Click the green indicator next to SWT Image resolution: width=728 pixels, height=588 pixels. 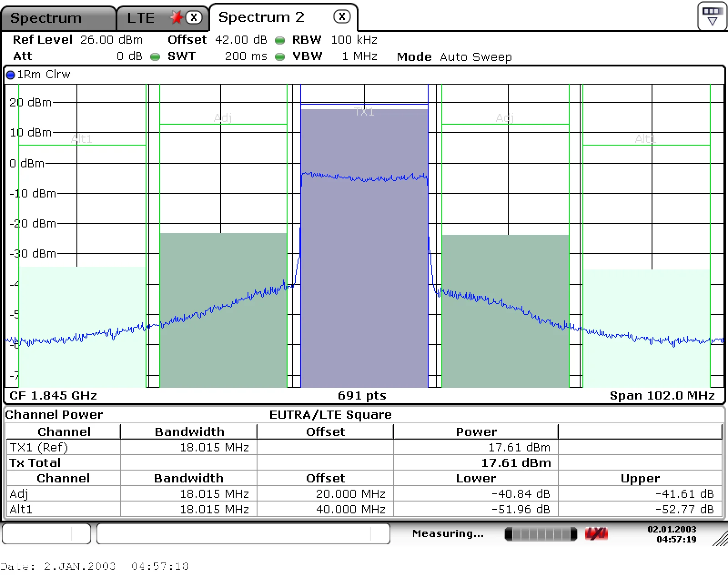[155, 57]
